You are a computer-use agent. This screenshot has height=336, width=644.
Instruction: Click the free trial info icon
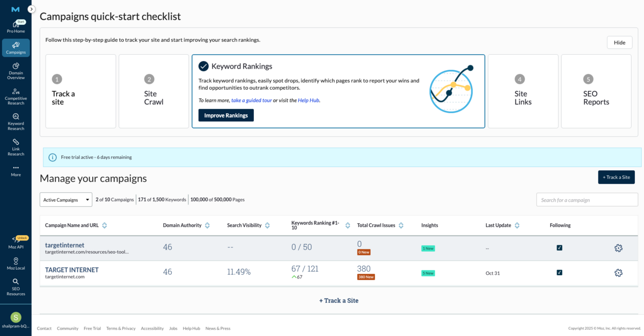[53, 157]
